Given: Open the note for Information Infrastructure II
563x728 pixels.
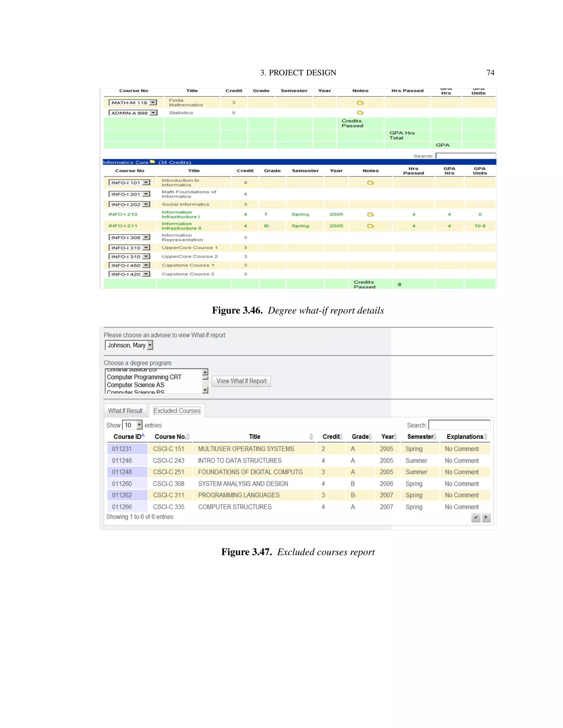Looking at the screenshot, I should pos(370,226).
